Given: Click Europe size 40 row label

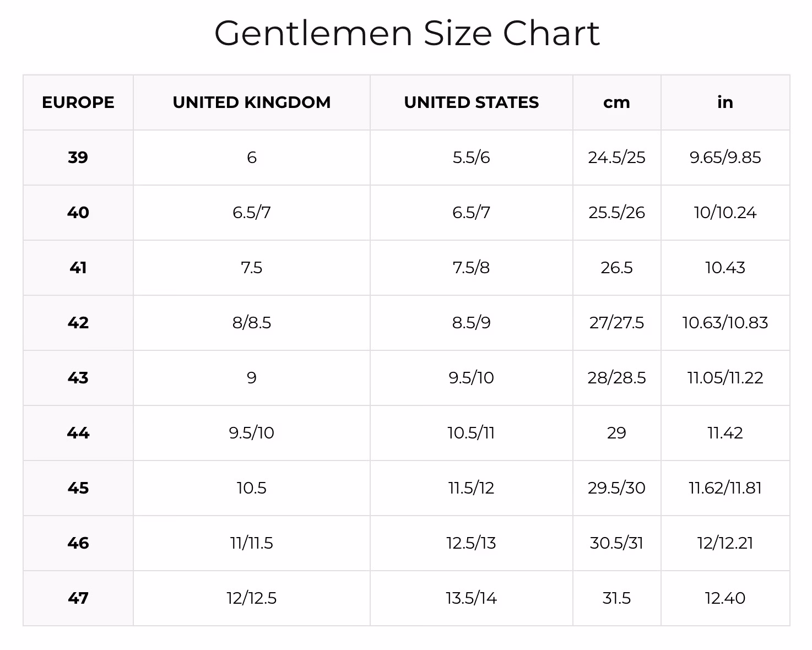Looking at the screenshot, I should click(78, 213).
